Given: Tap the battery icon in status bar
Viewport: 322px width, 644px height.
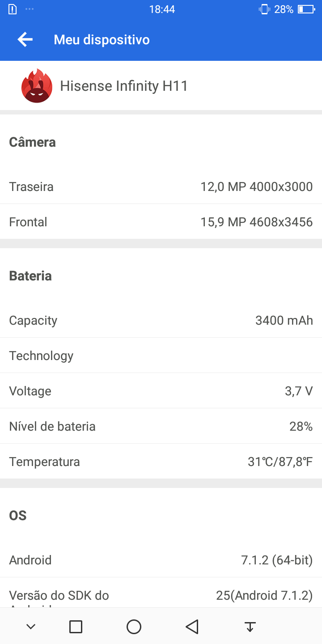Looking at the screenshot, I should 306,9.
